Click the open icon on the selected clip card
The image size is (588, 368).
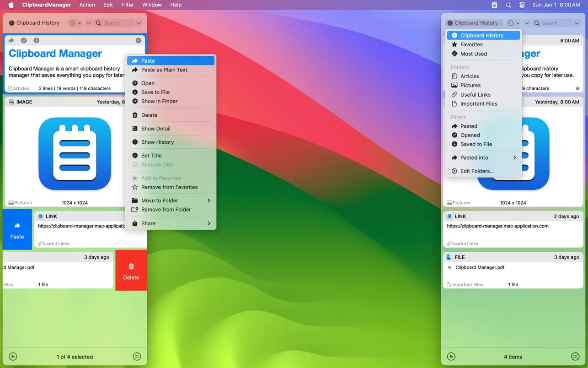tap(24, 40)
